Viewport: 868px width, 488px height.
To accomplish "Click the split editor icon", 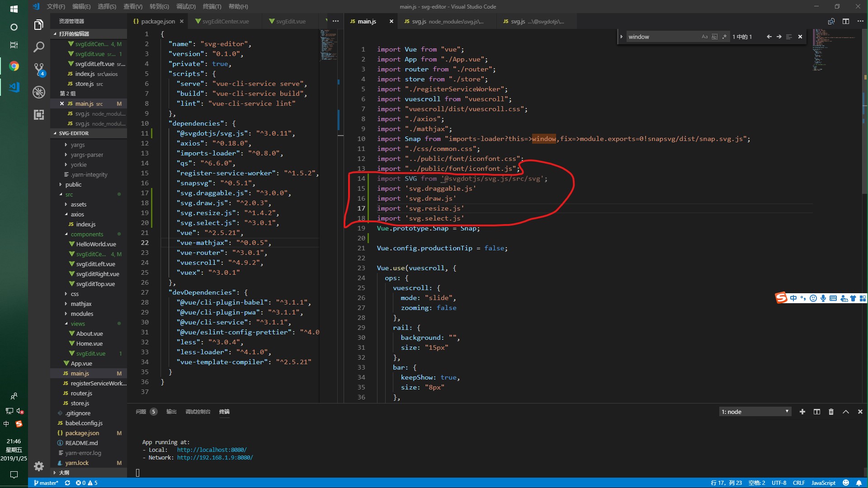I will tap(845, 21).
